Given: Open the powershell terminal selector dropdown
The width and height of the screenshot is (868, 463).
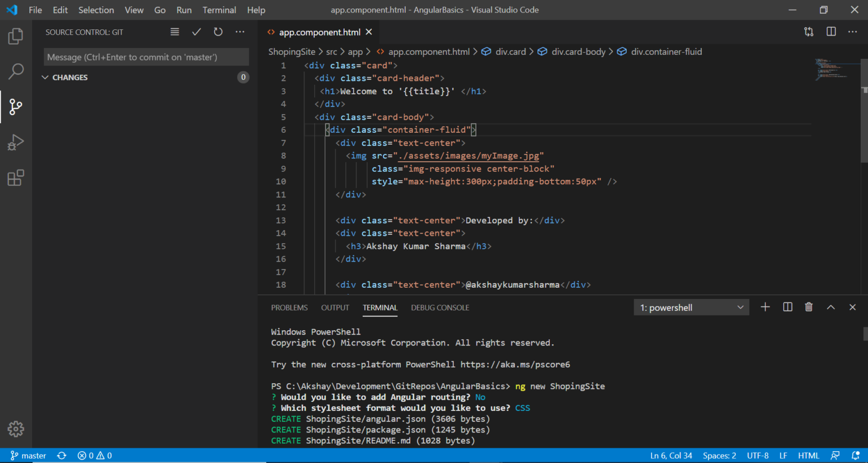Looking at the screenshot, I should click(692, 308).
